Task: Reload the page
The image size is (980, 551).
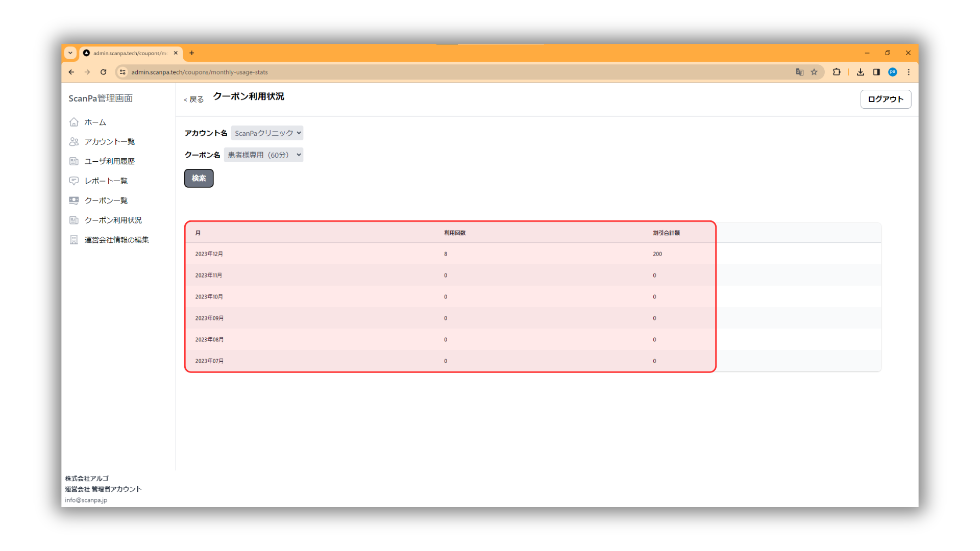Action: tap(104, 72)
